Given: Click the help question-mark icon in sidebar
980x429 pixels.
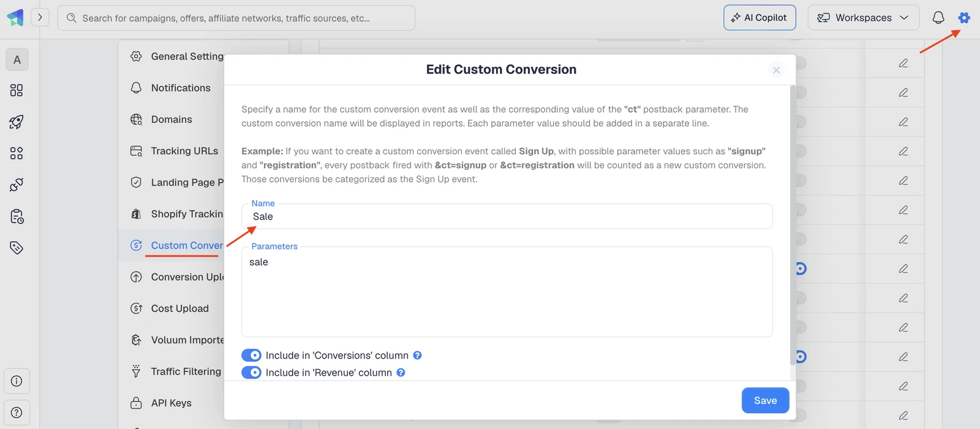Looking at the screenshot, I should click(x=17, y=412).
